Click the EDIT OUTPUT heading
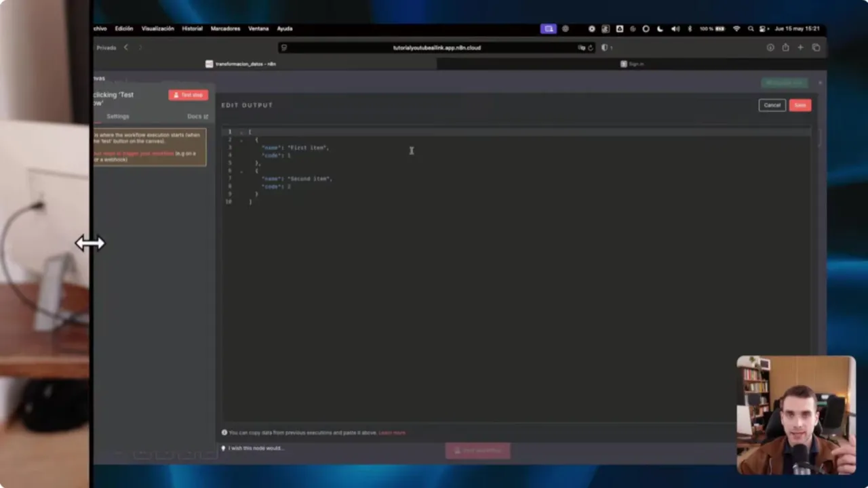 click(x=247, y=105)
